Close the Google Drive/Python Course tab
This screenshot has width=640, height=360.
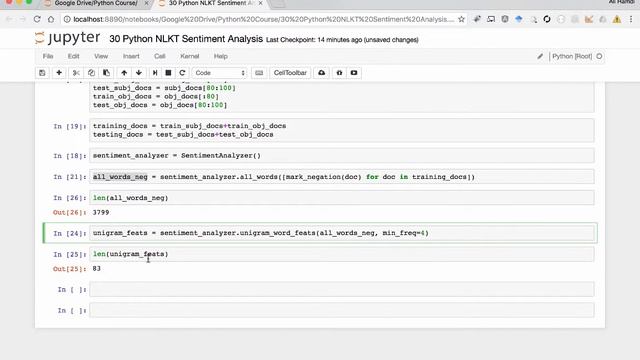point(146,3)
